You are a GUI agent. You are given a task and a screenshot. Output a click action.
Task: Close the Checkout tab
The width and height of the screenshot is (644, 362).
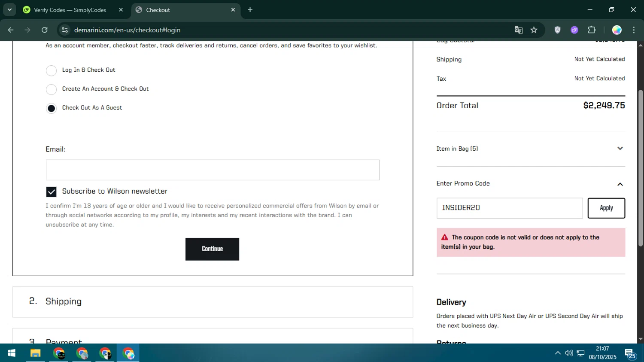(x=233, y=10)
